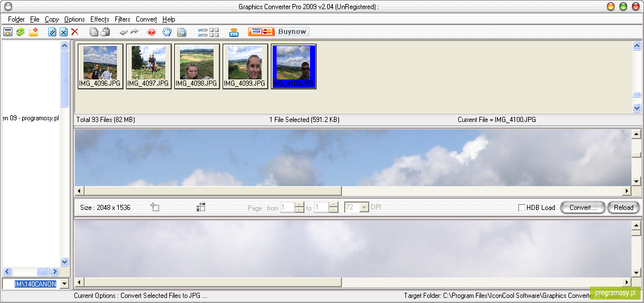Enable the HDB Load checkbox
This screenshot has width=644, height=303.
pos(521,208)
